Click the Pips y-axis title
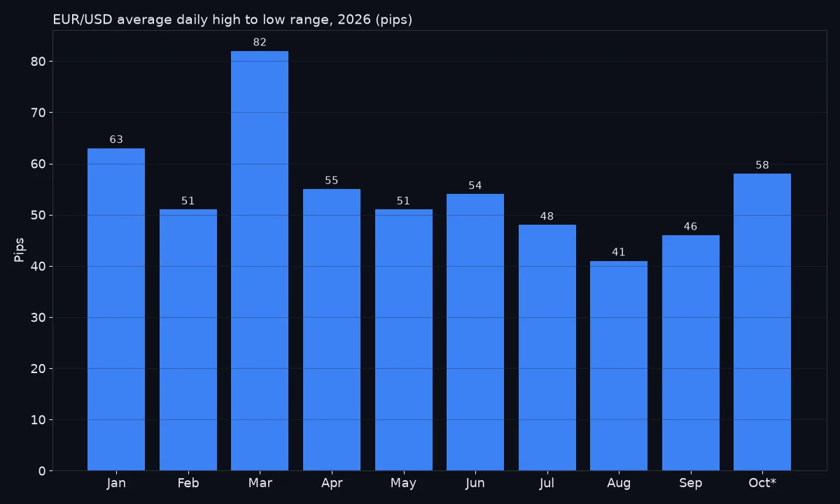840x504 pixels. click(20, 250)
